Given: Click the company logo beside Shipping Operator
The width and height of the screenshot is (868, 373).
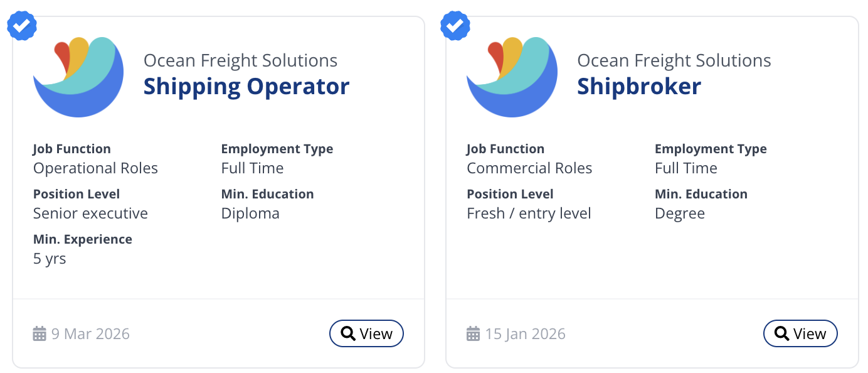Looking at the screenshot, I should point(78,77).
